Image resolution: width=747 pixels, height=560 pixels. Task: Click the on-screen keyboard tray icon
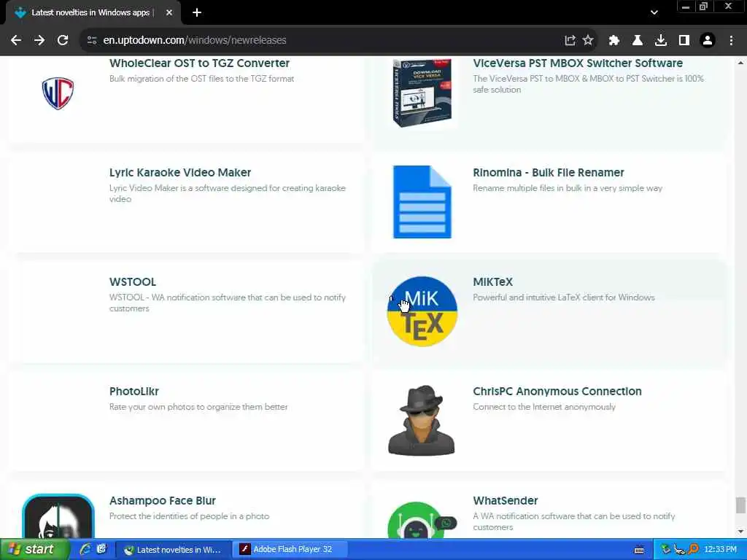coord(639,550)
